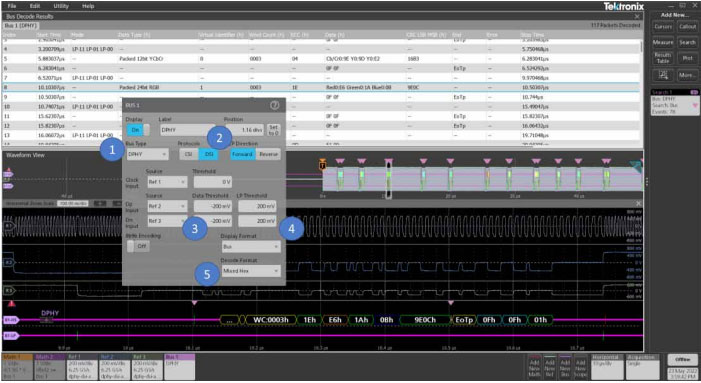701x383 pixels.
Task: Edit the Position value field
Action: (x=244, y=130)
